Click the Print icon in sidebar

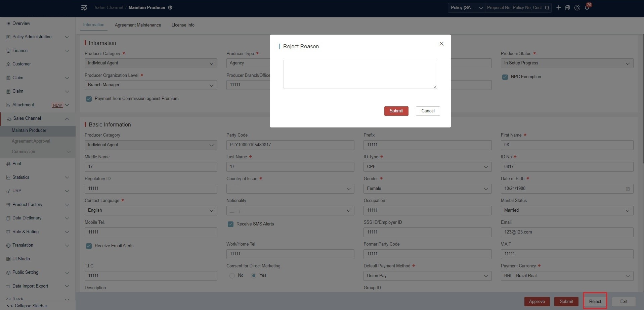pyautogui.click(x=8, y=164)
